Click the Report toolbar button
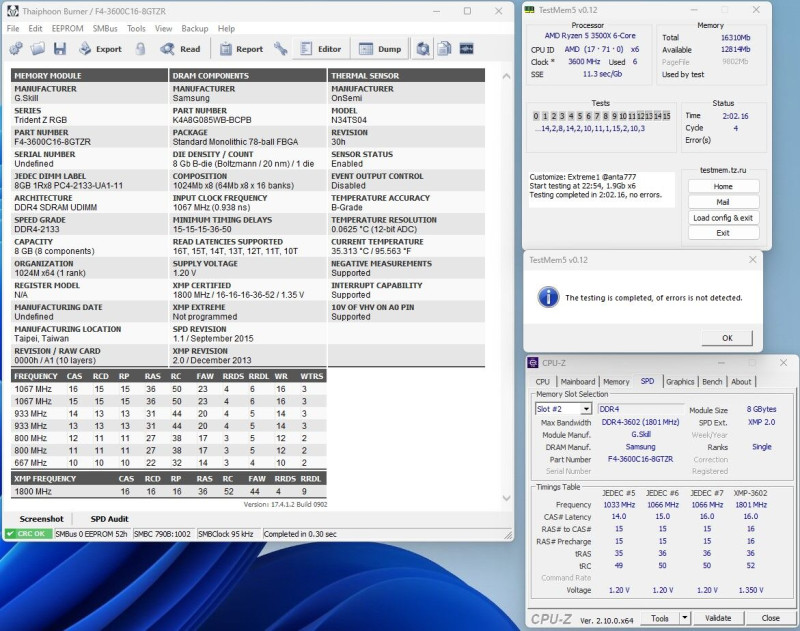This screenshot has height=631, width=800. (241, 49)
